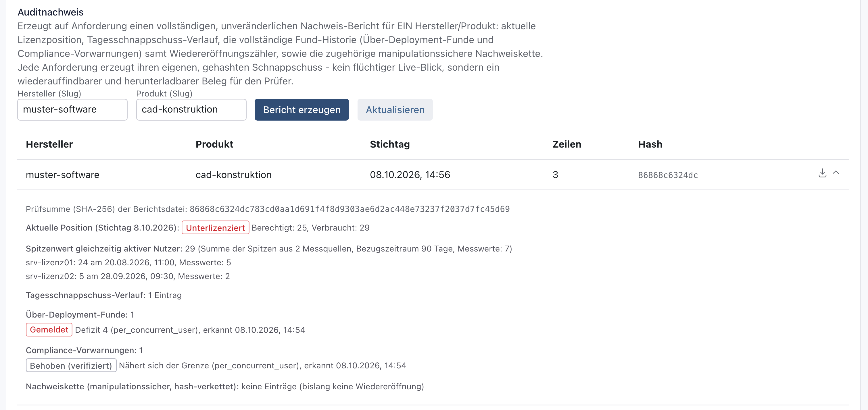Download the muster-software report file
Image resolution: width=868 pixels, height=410 pixels.
click(x=822, y=173)
